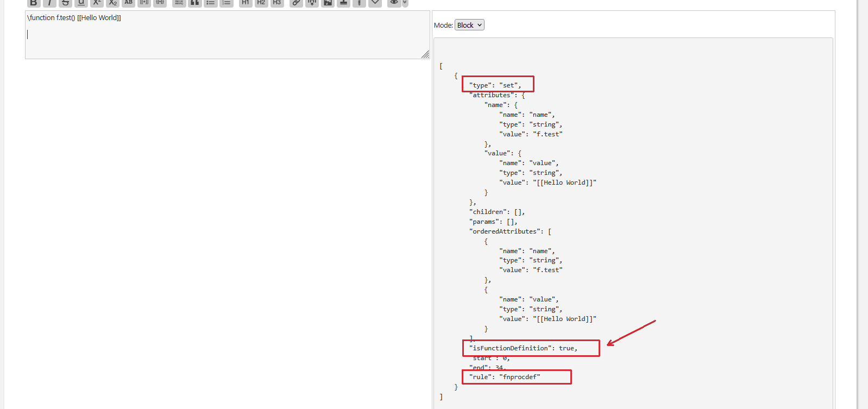868x409 pixels.
Task: Expand the preview options double-chevron
Action: (405, 3)
